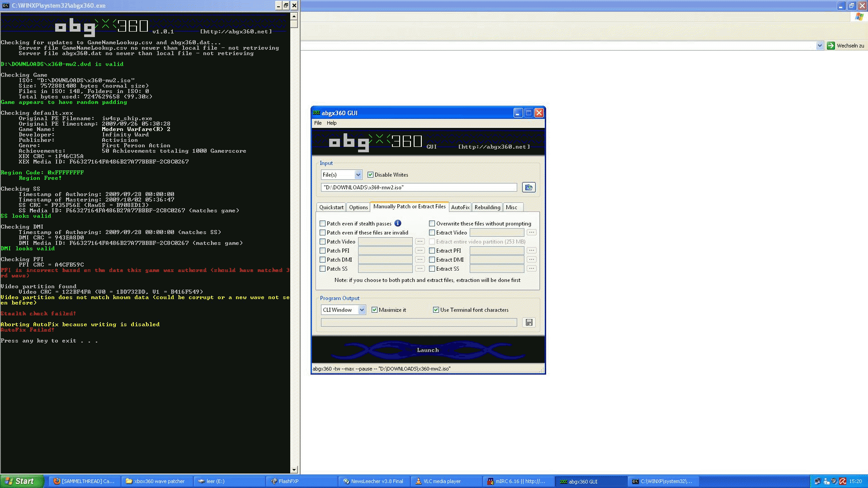Switch to the Options tab

tap(359, 207)
